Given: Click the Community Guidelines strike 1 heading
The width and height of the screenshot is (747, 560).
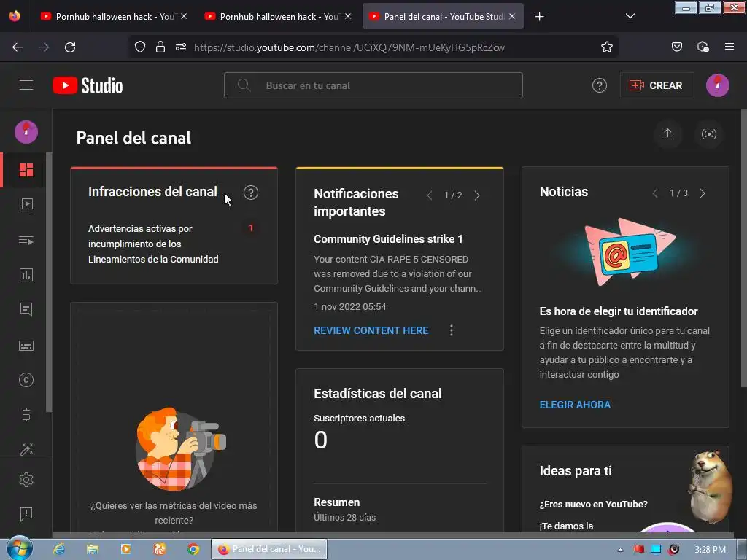Looking at the screenshot, I should [388, 239].
